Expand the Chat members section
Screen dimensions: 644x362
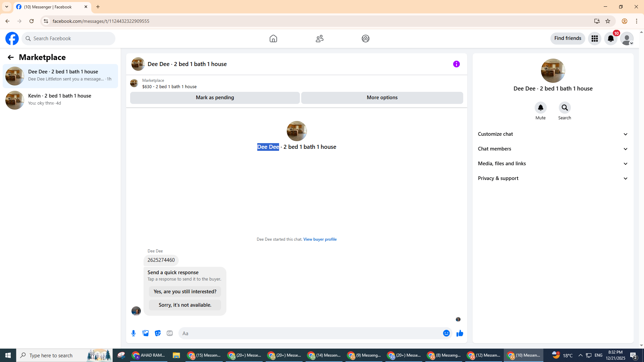tap(552, 149)
